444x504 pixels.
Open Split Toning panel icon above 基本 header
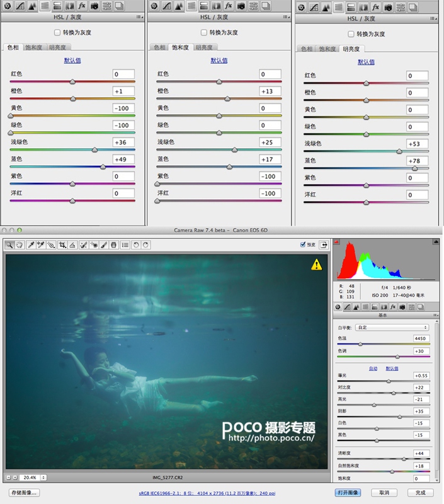375,307
